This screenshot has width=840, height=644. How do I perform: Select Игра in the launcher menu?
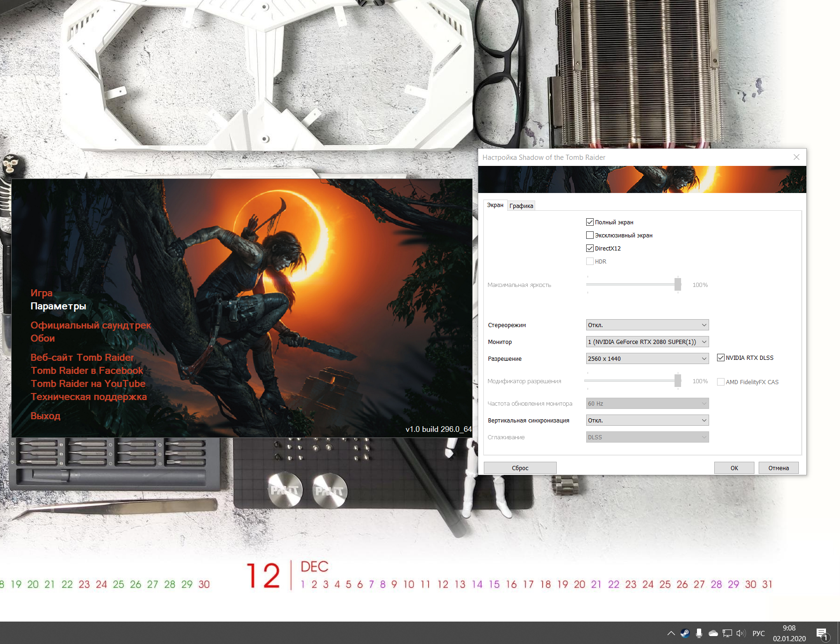42,293
